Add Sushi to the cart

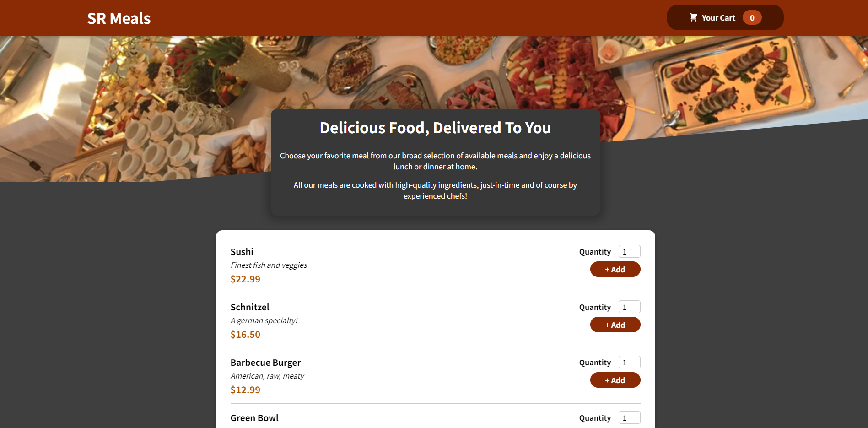coord(615,270)
